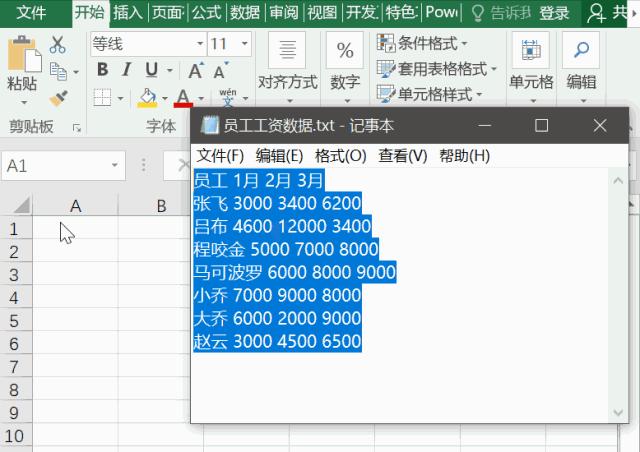Toggle Bold formatting
This screenshot has width=640, height=452.
pos(103,70)
